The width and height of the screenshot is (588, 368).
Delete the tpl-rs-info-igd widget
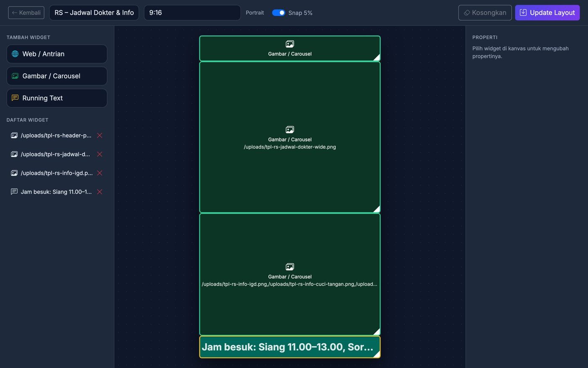click(100, 173)
